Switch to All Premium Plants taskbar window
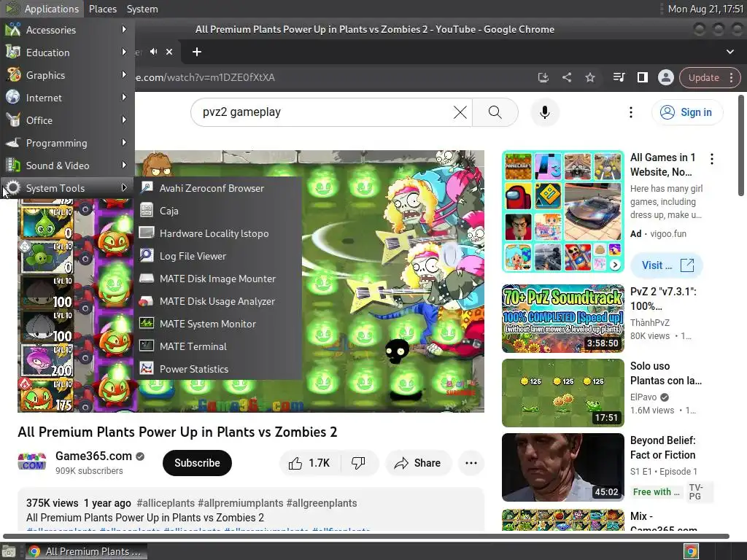Image resolution: width=747 pixels, height=560 pixels. pyautogui.click(x=86, y=551)
